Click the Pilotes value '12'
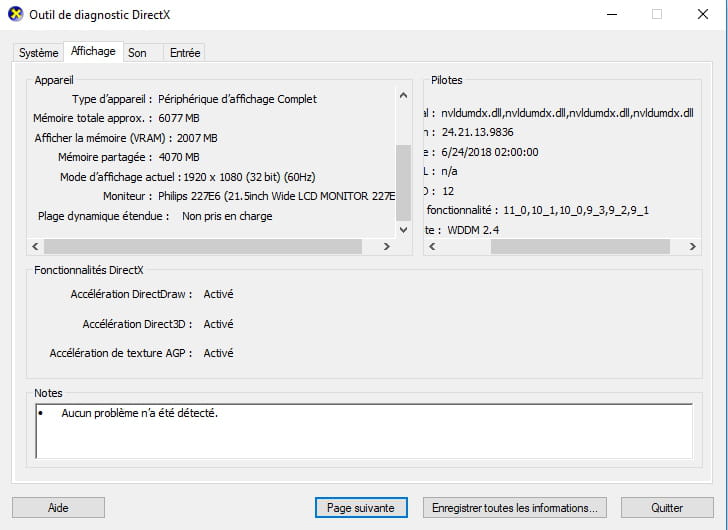The image size is (728, 530). (448, 191)
